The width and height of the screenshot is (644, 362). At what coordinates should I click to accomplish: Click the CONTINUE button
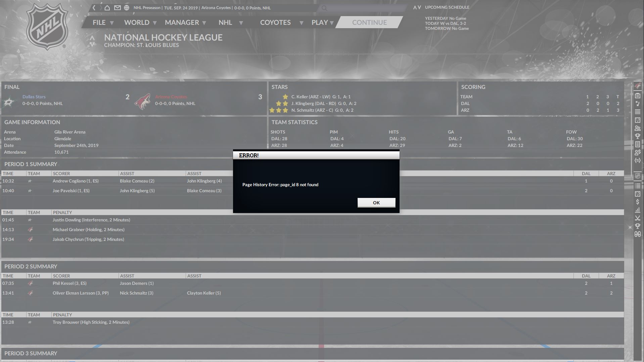369,22
